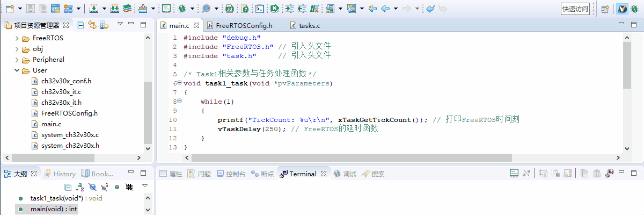Open the History tab
This screenshot has width=644, height=215.
pyautogui.click(x=60, y=174)
